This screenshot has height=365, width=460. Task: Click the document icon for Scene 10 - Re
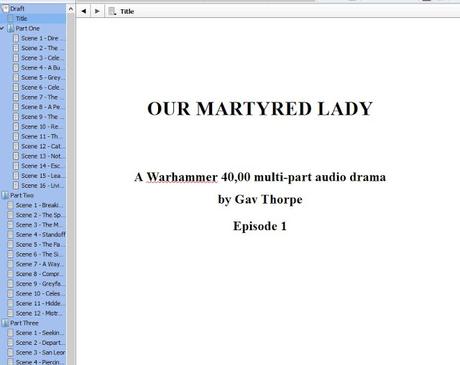click(x=16, y=127)
